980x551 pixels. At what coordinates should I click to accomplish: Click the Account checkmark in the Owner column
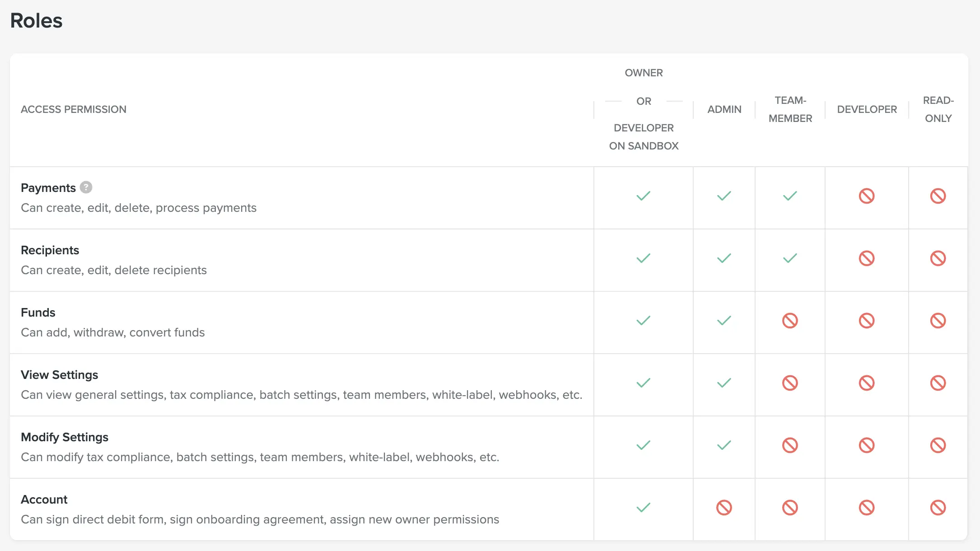click(x=643, y=508)
